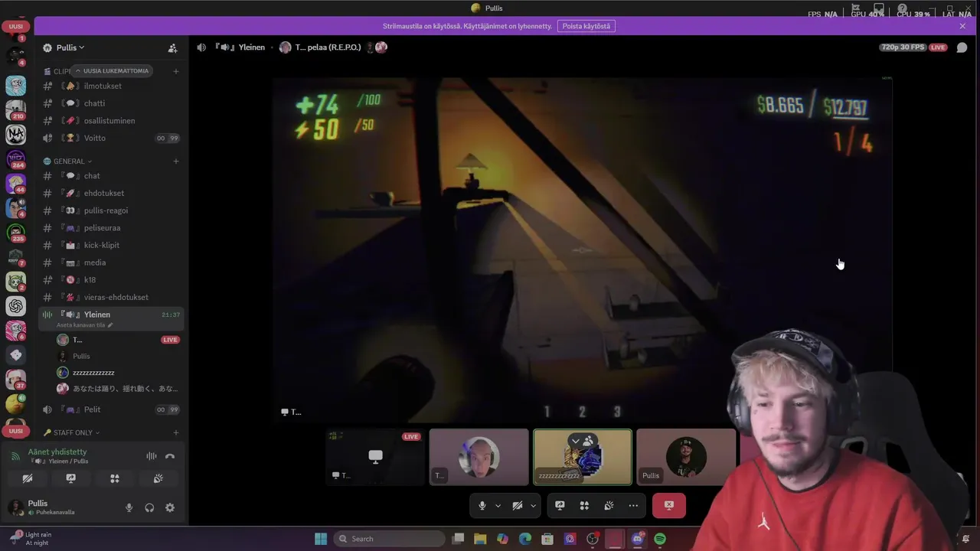Open the pullis-reagoi channel
This screenshot has width=980, height=551.
click(112, 210)
